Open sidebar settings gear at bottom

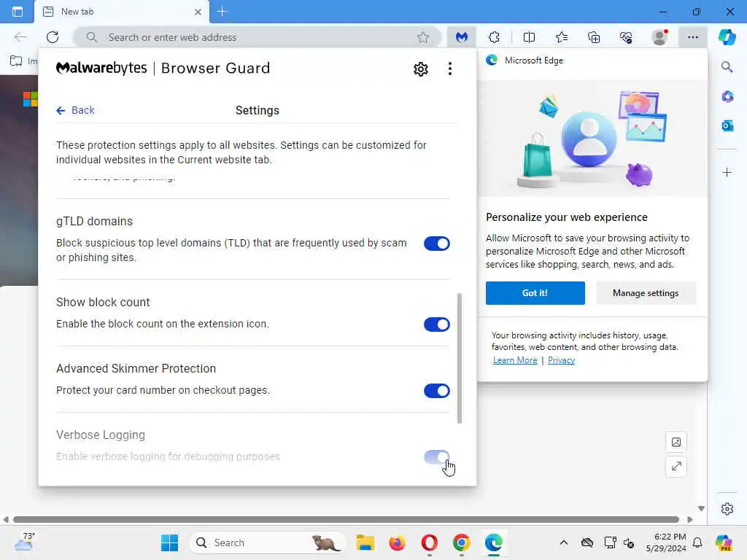[x=727, y=509]
